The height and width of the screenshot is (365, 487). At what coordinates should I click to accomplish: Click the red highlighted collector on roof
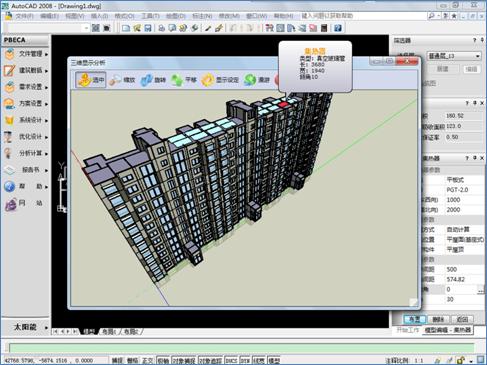click(283, 105)
